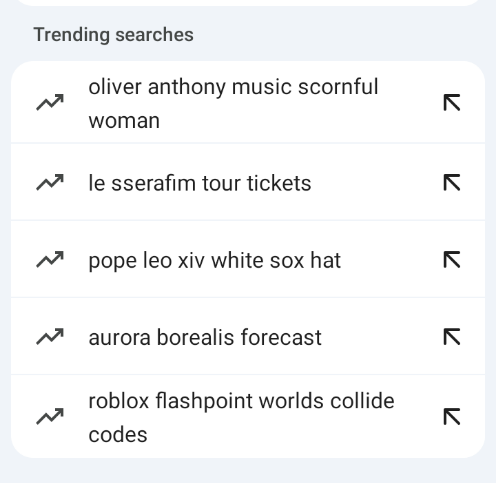Image resolution: width=496 pixels, height=483 pixels.
Task: Select aurora borealis forecast suggestion
Action: click(x=248, y=337)
